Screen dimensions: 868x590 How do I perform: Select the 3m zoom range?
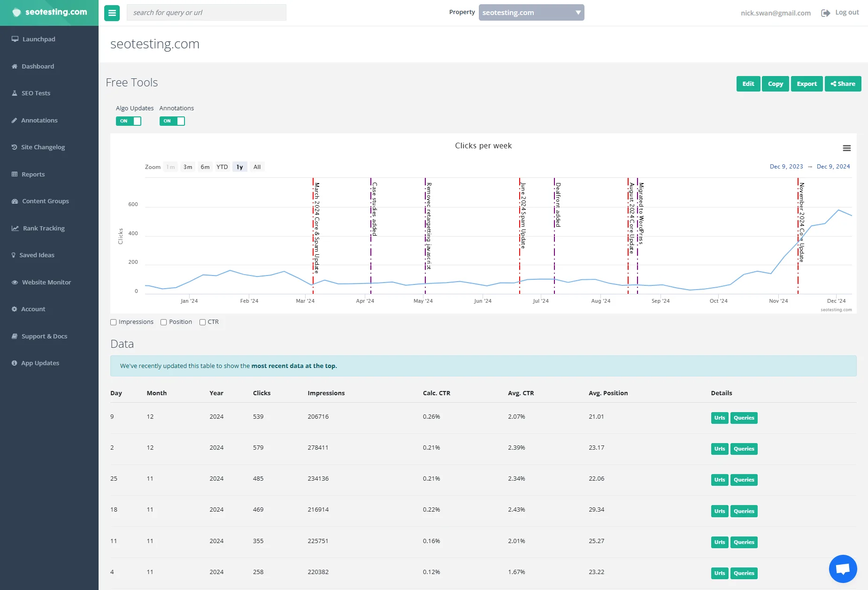coord(188,167)
